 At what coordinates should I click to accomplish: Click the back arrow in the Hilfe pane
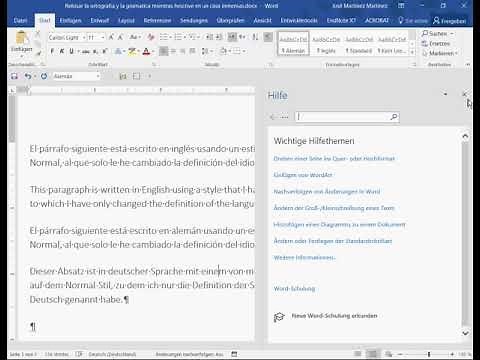coord(273,117)
